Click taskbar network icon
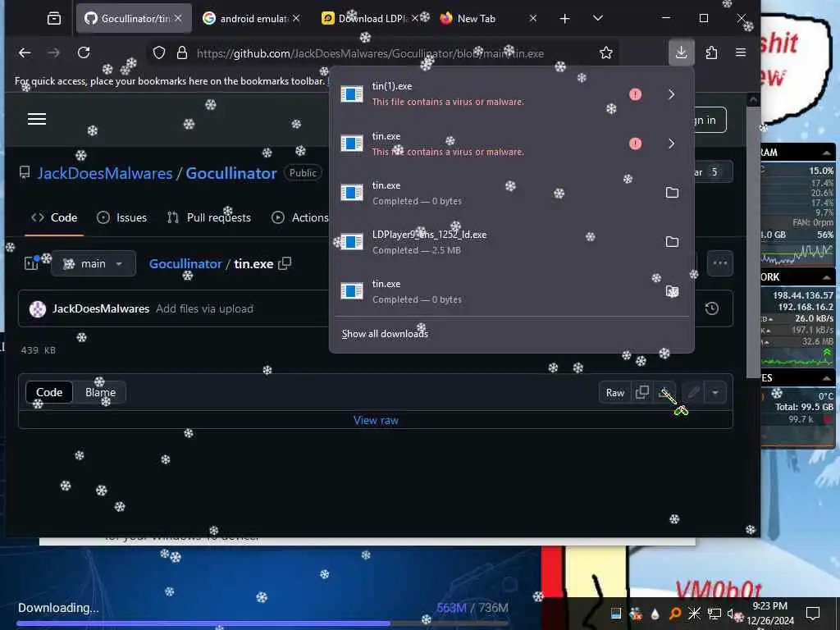 pos(714,614)
